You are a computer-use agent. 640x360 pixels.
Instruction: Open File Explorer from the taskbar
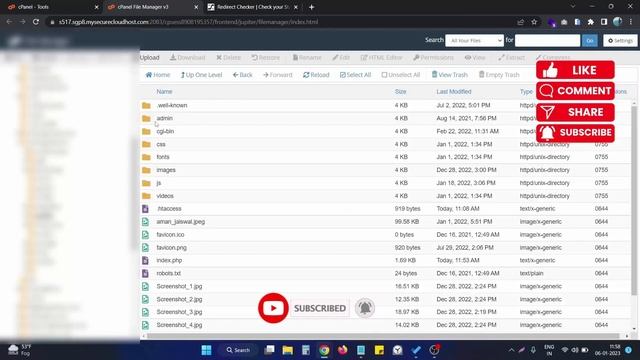tap(287, 350)
